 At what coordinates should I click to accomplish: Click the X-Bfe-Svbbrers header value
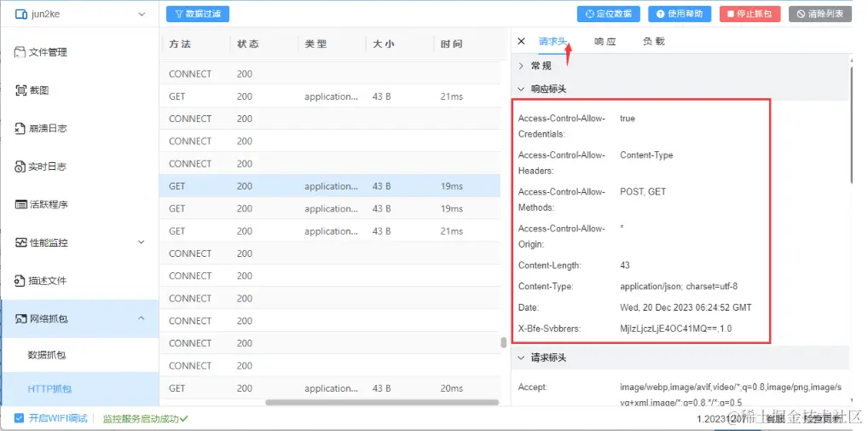(676, 329)
